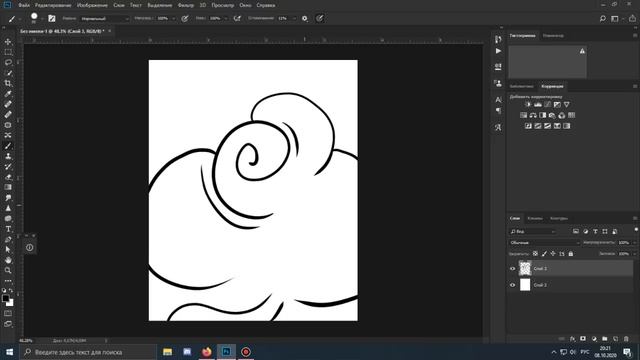This screenshot has width=640, height=360.
Task: Open the workspace switcher icon
Action: 615,19
